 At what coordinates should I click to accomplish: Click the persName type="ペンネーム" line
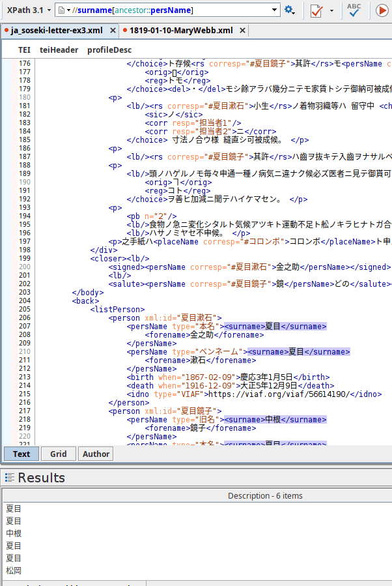click(x=238, y=352)
